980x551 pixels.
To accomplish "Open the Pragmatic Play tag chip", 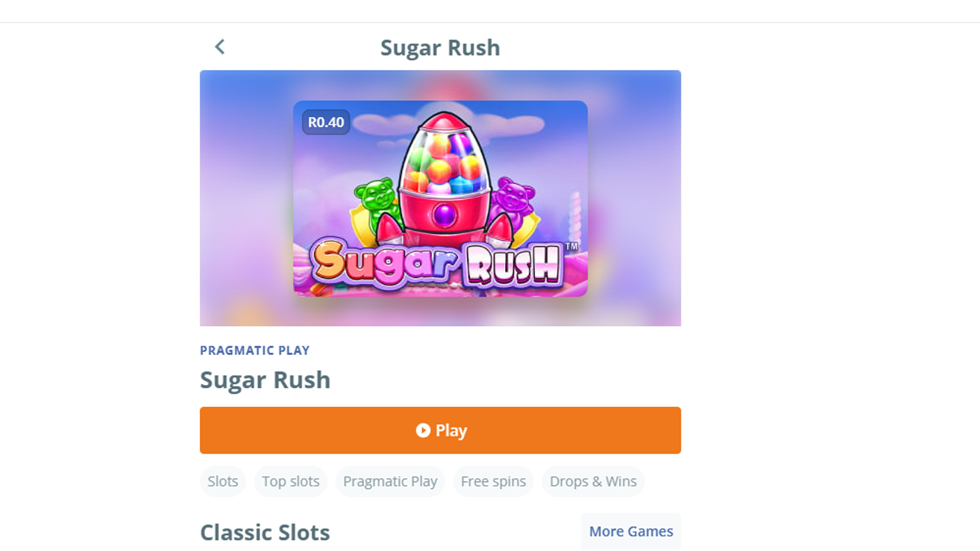I will pyautogui.click(x=390, y=481).
